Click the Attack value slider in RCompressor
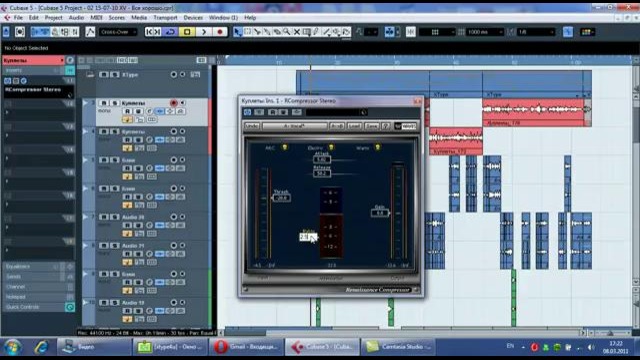 (322, 160)
